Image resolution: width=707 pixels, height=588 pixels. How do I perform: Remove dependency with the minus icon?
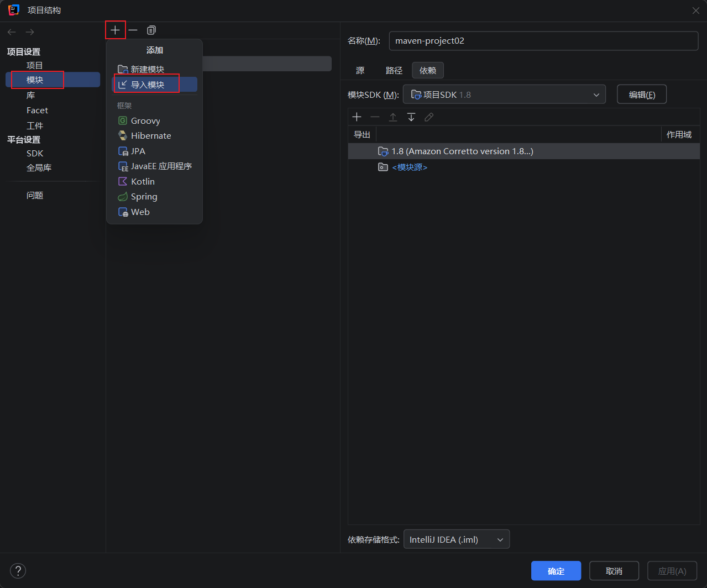pos(375,117)
